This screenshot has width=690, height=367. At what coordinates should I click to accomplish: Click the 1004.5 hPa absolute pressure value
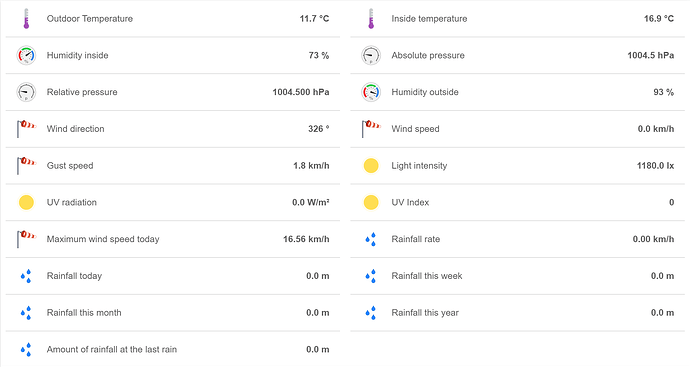click(651, 55)
